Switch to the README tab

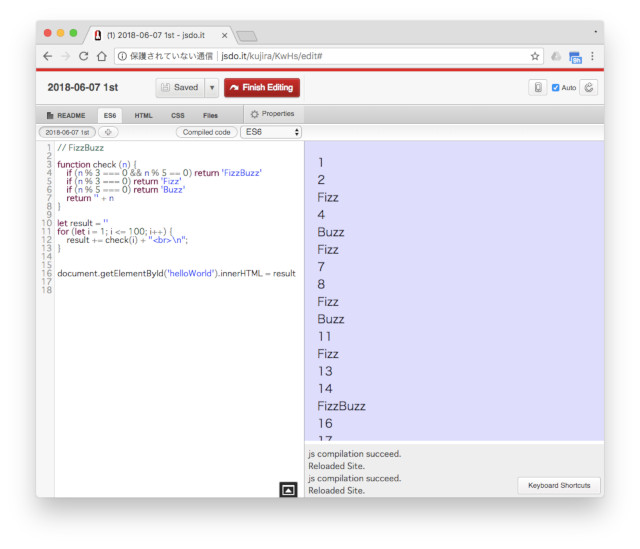click(x=66, y=115)
